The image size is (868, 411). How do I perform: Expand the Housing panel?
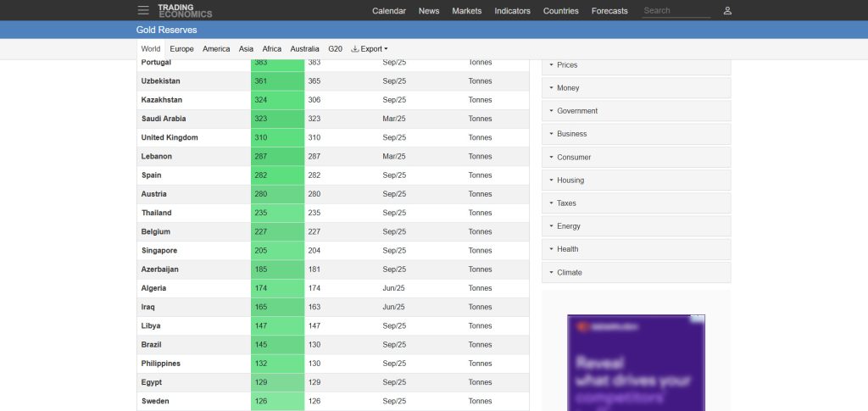click(x=636, y=181)
